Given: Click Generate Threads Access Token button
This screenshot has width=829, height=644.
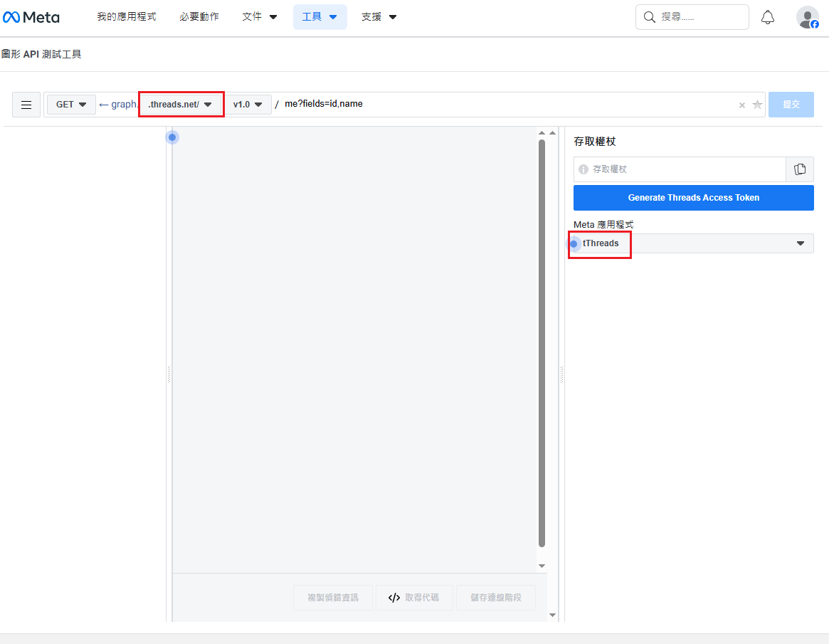Looking at the screenshot, I should pyautogui.click(x=693, y=198).
